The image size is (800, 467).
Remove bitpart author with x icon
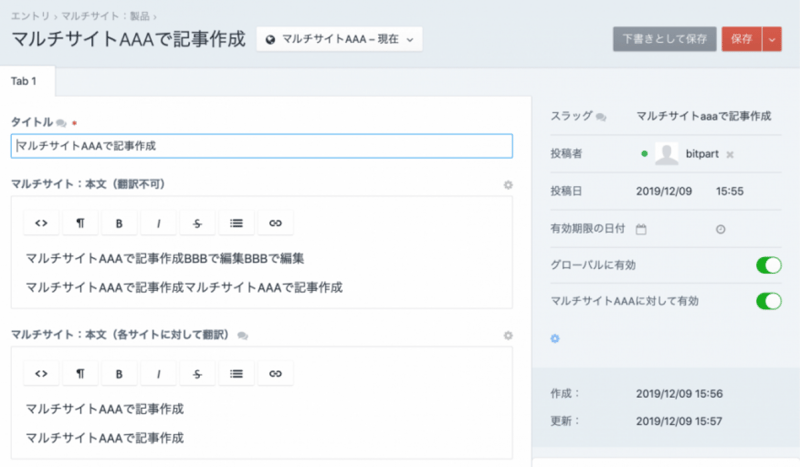(x=730, y=155)
